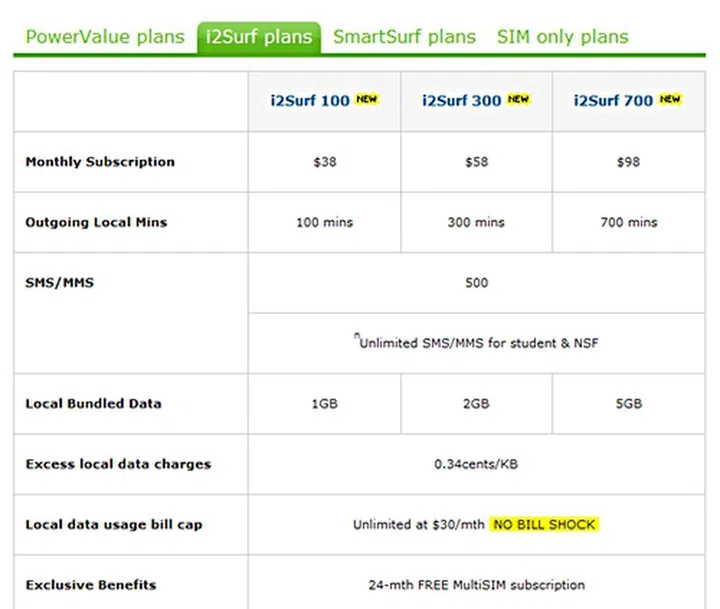Click the NEW badge beside i2Surf 300
This screenshot has height=609, width=720.
[518, 99]
